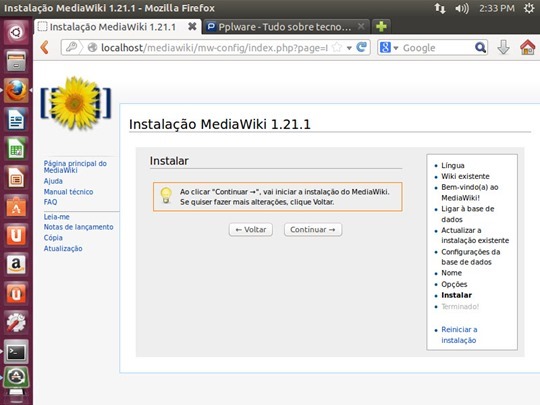Screen dimensions: 540x405
Task: Open the Leia-me link
Action: point(56,217)
